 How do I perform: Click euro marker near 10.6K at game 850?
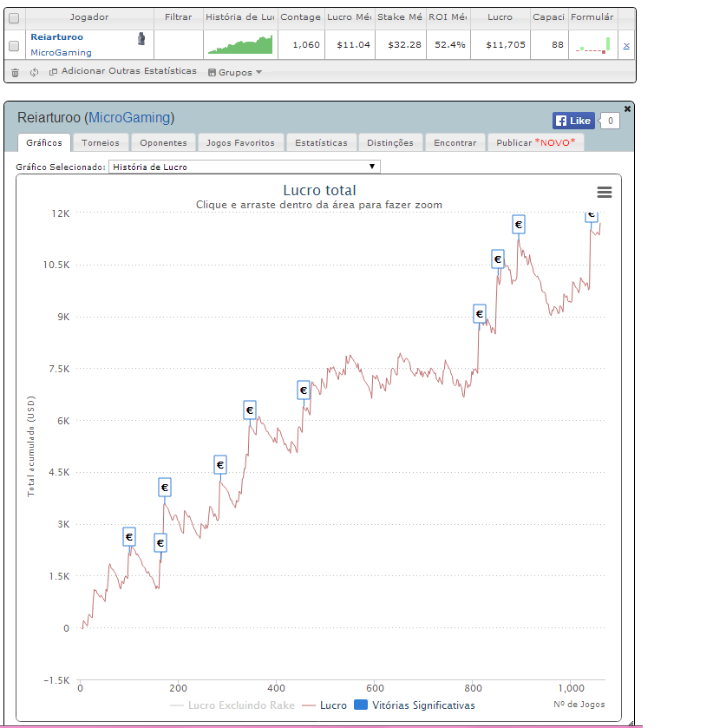point(498,259)
